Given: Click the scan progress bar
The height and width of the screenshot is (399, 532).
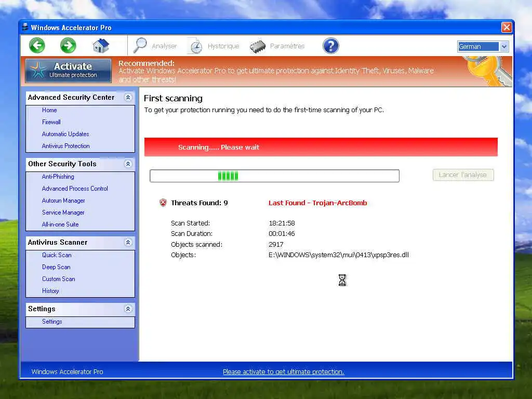Looking at the screenshot, I should click(x=274, y=176).
